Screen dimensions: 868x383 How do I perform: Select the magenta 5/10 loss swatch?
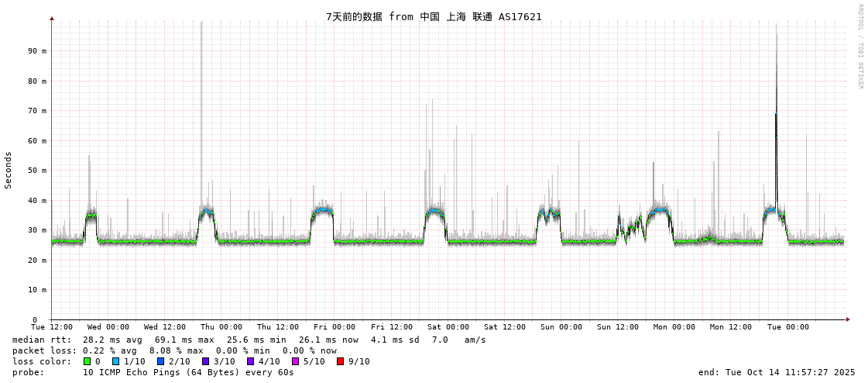pos(295,361)
